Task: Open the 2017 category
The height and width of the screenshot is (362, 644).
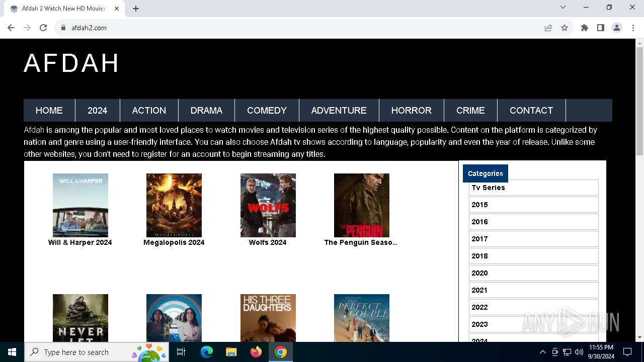Action: (x=534, y=239)
